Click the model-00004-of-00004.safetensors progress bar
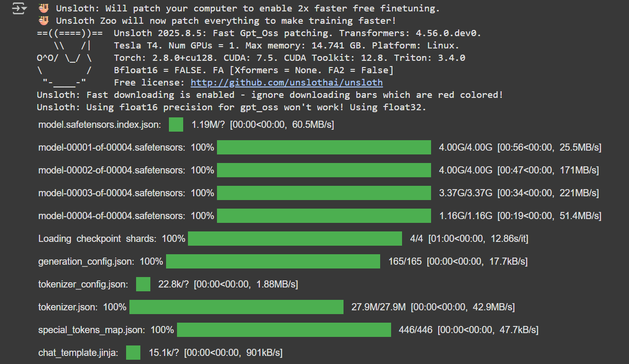Image resolution: width=629 pixels, height=364 pixels. (x=324, y=216)
